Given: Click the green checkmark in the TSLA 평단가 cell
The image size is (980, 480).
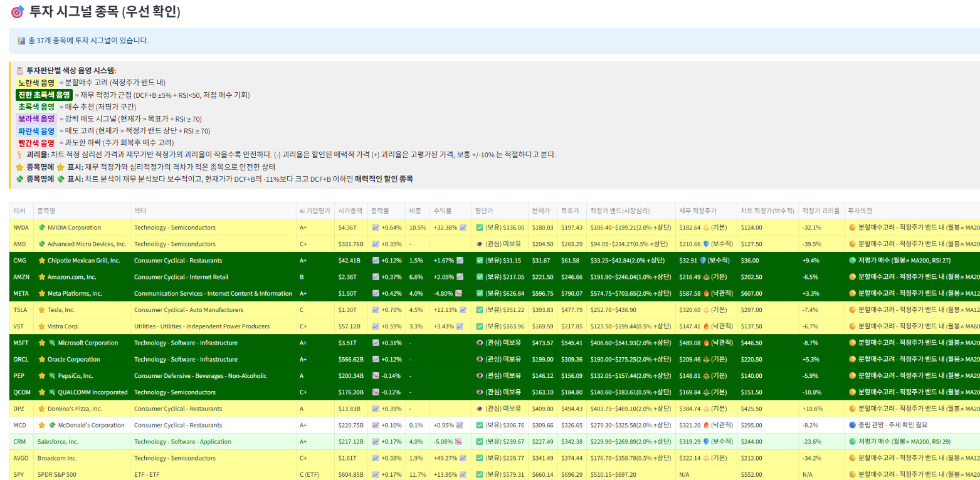Looking at the screenshot, I should [x=479, y=310].
